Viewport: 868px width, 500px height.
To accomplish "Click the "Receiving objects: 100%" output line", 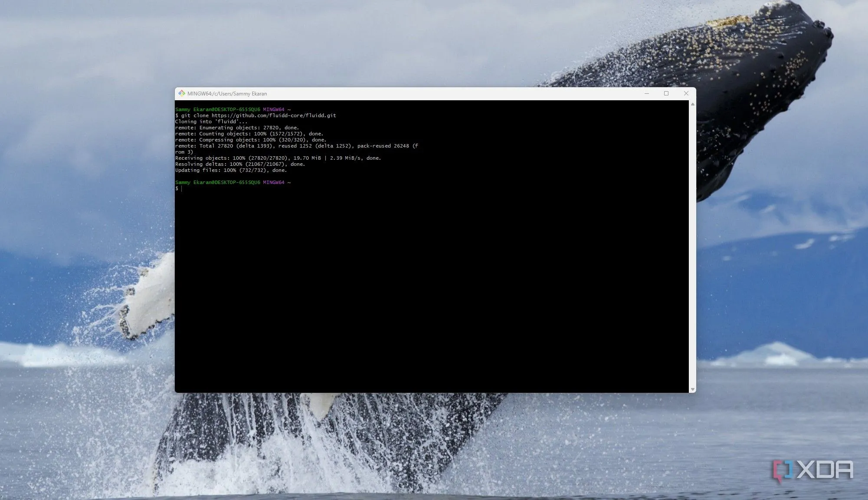I will [x=278, y=158].
